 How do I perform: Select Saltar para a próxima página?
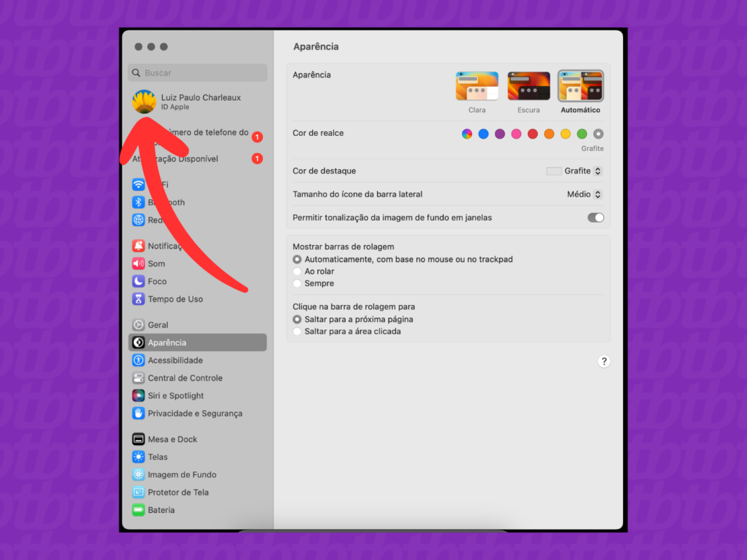297,320
